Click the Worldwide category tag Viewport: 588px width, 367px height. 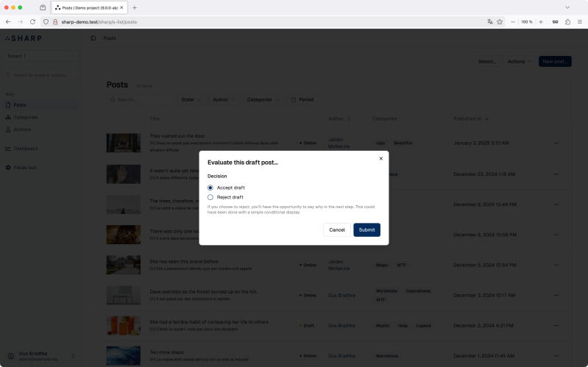pyautogui.click(x=386, y=291)
